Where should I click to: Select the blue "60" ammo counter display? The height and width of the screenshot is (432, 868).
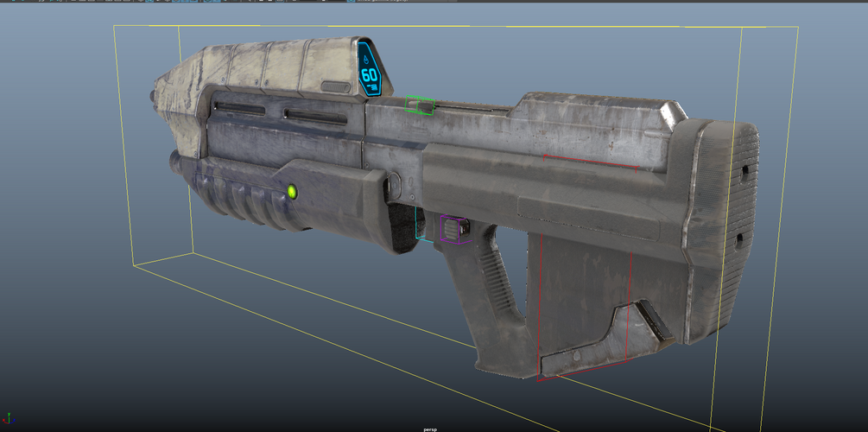(370, 70)
